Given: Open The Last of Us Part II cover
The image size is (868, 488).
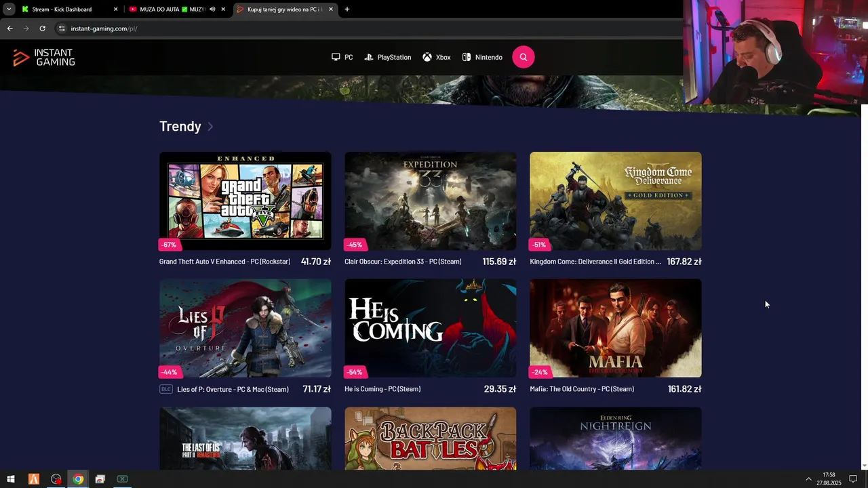Looking at the screenshot, I should coord(245,439).
